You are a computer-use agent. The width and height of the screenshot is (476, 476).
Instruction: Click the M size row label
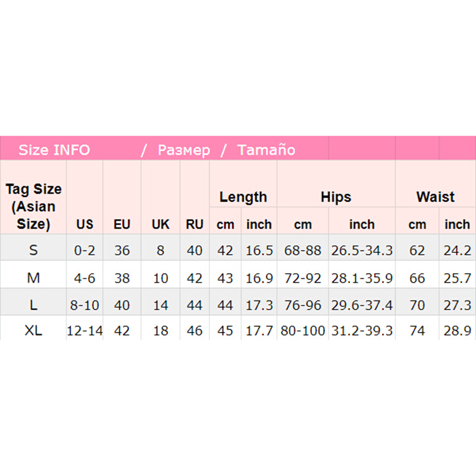pos(33,278)
